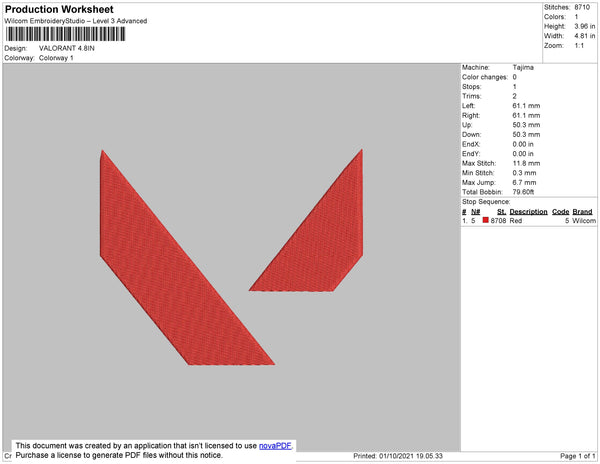The height and width of the screenshot is (464, 600).
Task: Select the 'Description' column header
Action: click(x=528, y=212)
